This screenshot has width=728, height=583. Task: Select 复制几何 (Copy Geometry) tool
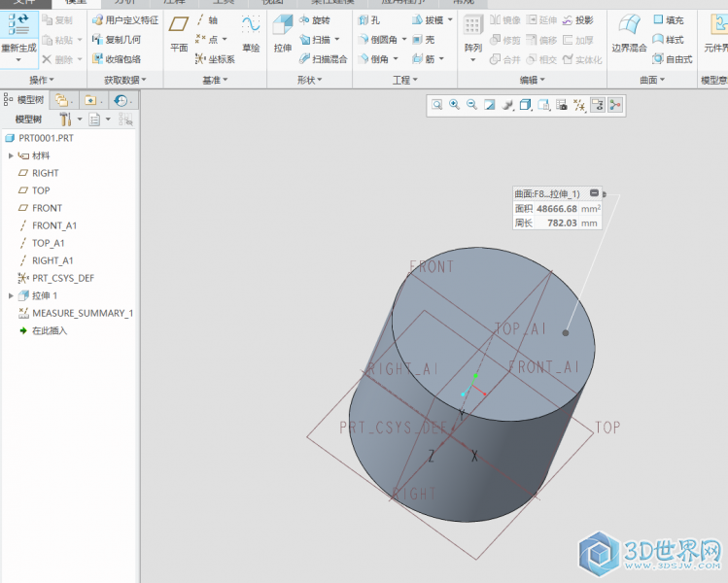(117, 40)
